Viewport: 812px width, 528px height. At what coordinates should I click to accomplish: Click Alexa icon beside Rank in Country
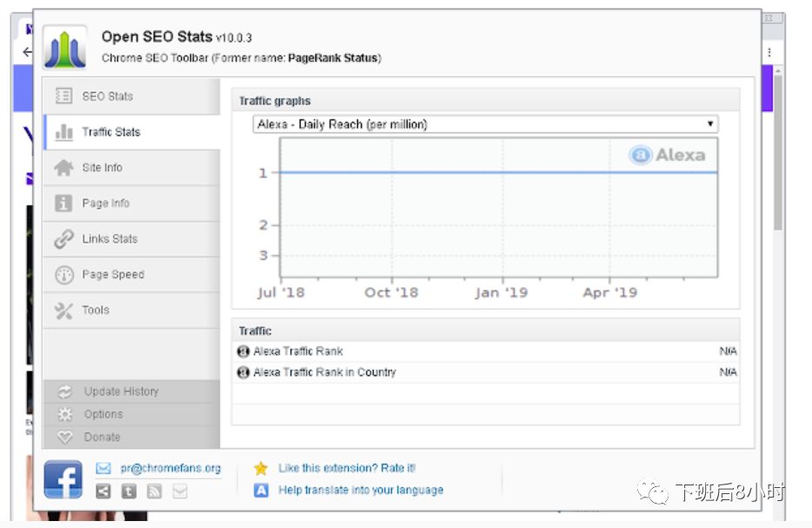pyautogui.click(x=243, y=372)
